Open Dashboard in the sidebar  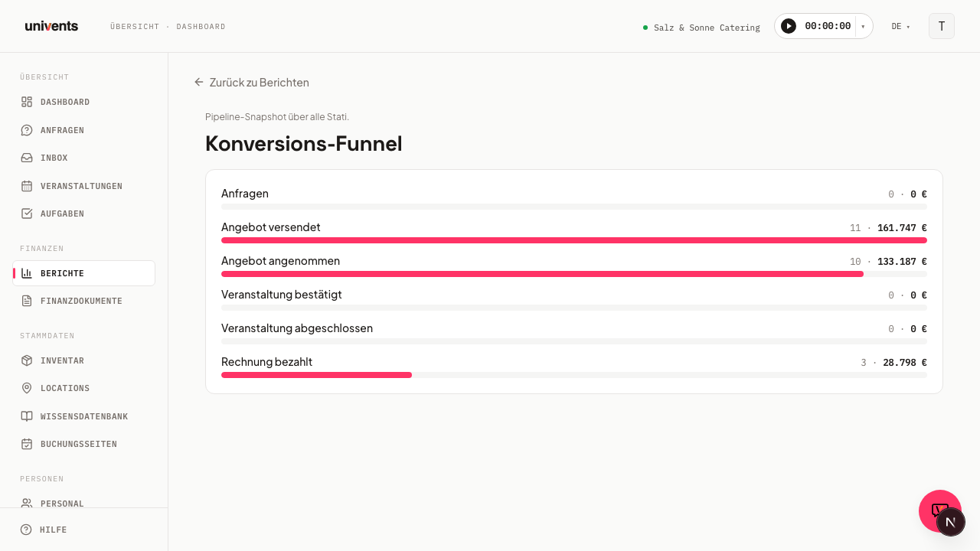83,102
